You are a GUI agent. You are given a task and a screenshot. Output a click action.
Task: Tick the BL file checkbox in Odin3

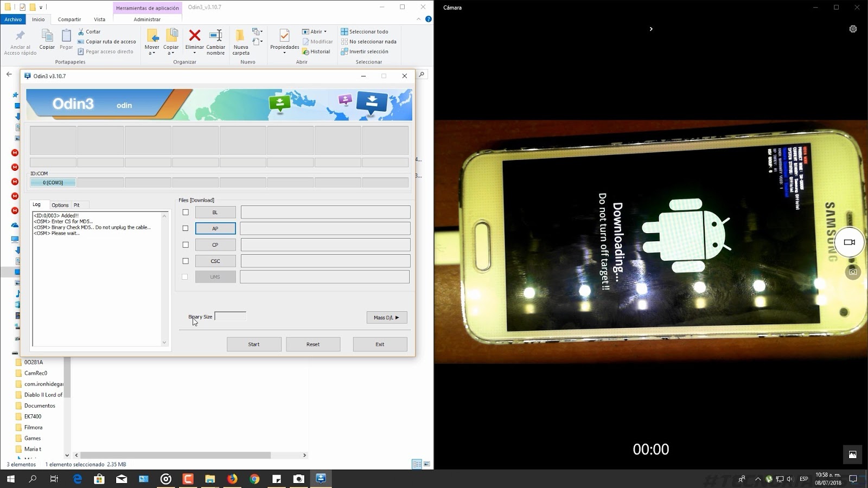186,212
